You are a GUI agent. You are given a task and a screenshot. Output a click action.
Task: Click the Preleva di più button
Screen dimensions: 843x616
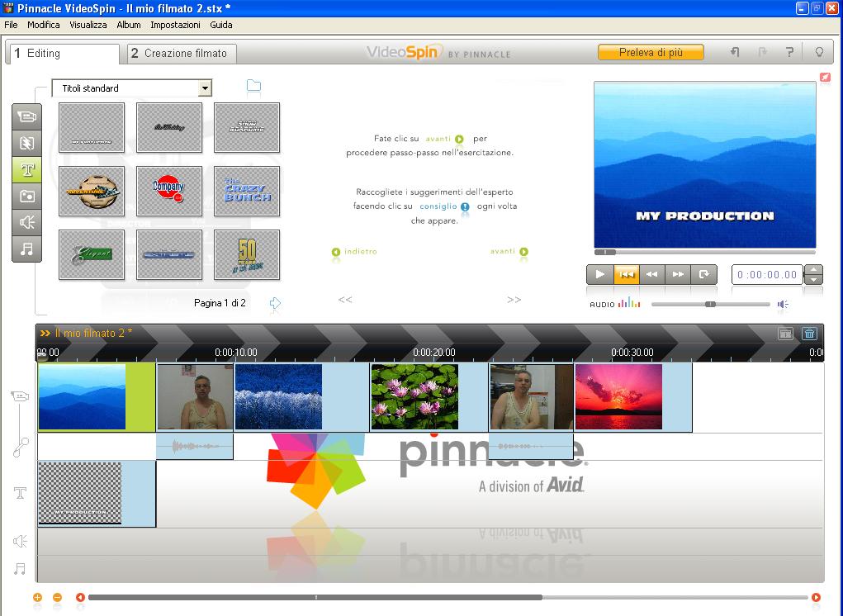tap(651, 52)
